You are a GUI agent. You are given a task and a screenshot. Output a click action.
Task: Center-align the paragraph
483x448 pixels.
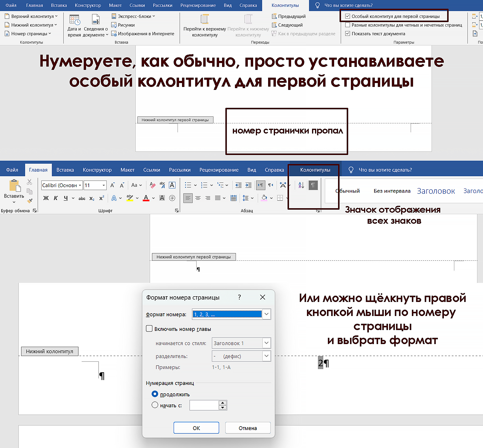tap(198, 198)
